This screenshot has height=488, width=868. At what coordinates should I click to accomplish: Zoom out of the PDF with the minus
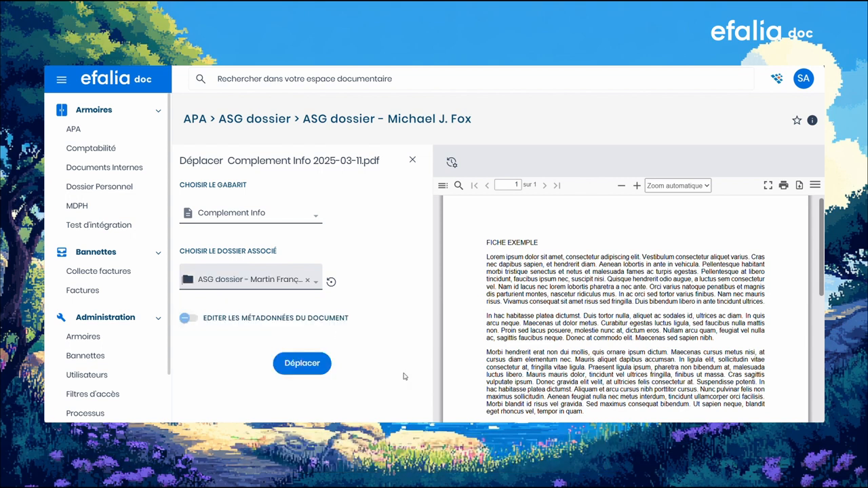point(621,185)
